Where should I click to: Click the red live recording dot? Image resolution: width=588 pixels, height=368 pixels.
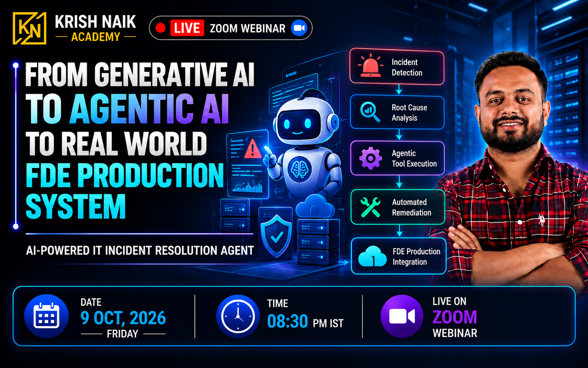coord(161,28)
